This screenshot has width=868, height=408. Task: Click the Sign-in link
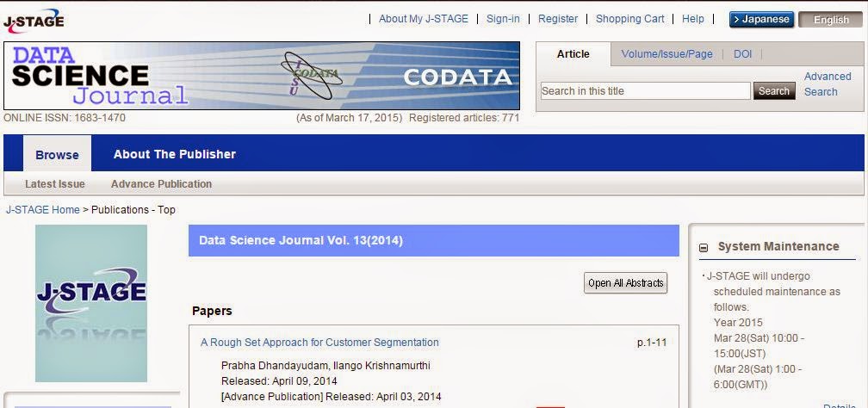(x=503, y=19)
